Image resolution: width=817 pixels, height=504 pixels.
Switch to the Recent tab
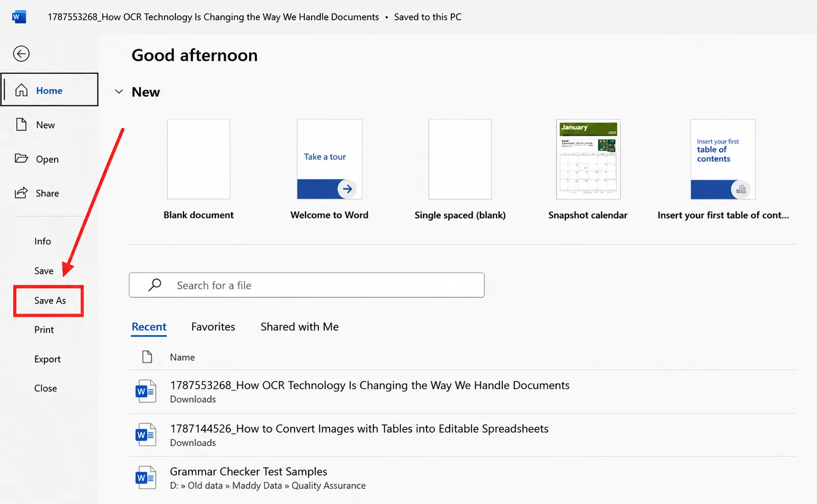(x=149, y=327)
